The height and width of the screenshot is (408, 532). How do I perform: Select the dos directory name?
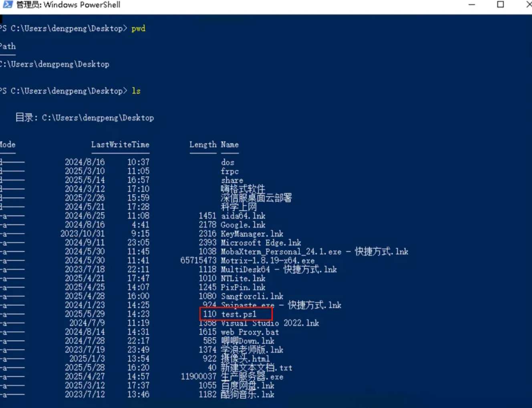228,162
